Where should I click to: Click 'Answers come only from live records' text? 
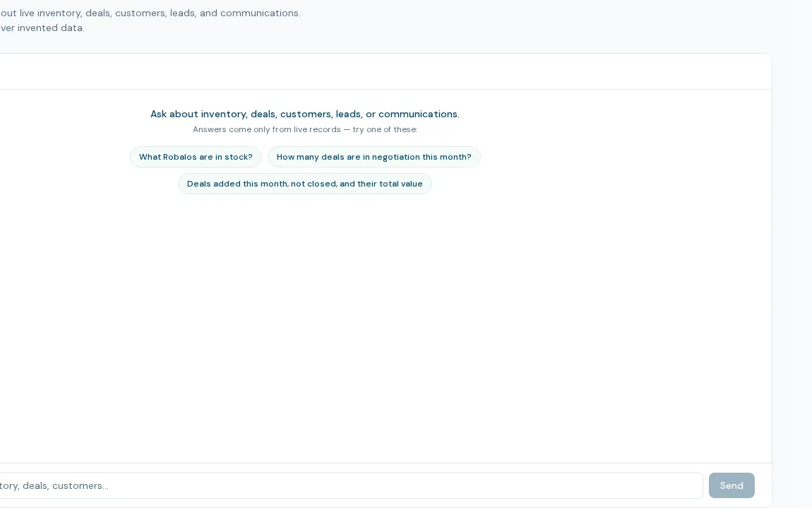(x=305, y=129)
